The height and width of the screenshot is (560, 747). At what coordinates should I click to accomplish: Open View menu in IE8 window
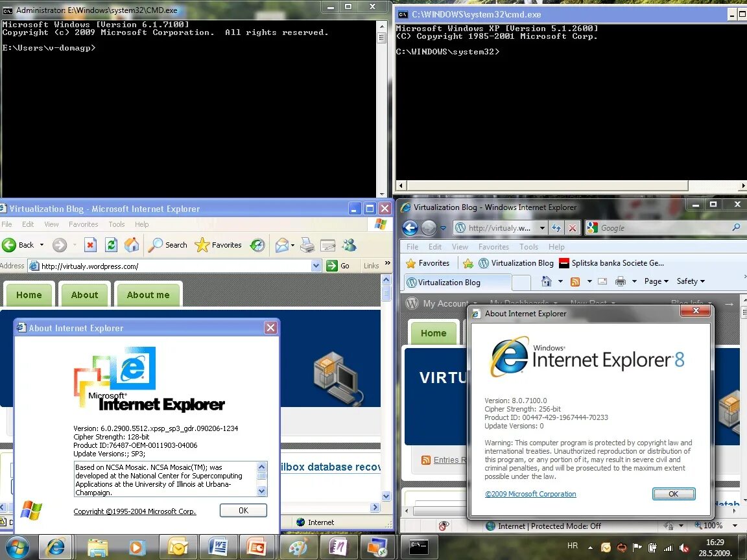pos(460,247)
